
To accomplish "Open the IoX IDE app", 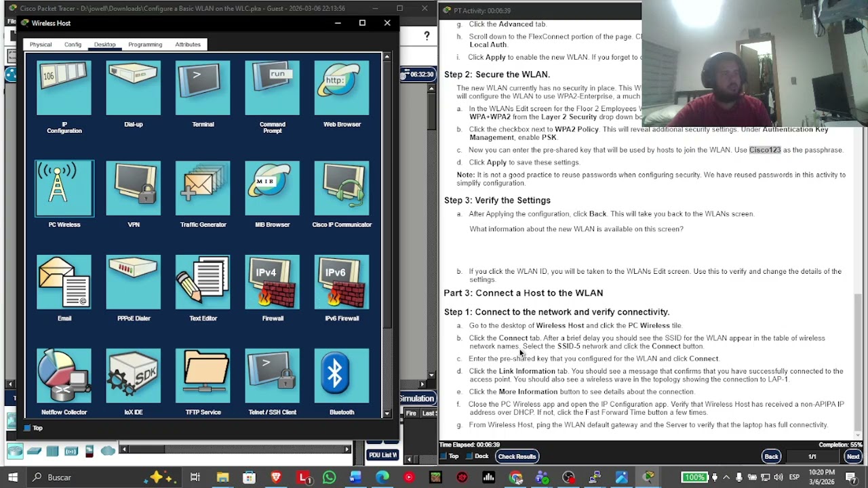I will (x=134, y=382).
